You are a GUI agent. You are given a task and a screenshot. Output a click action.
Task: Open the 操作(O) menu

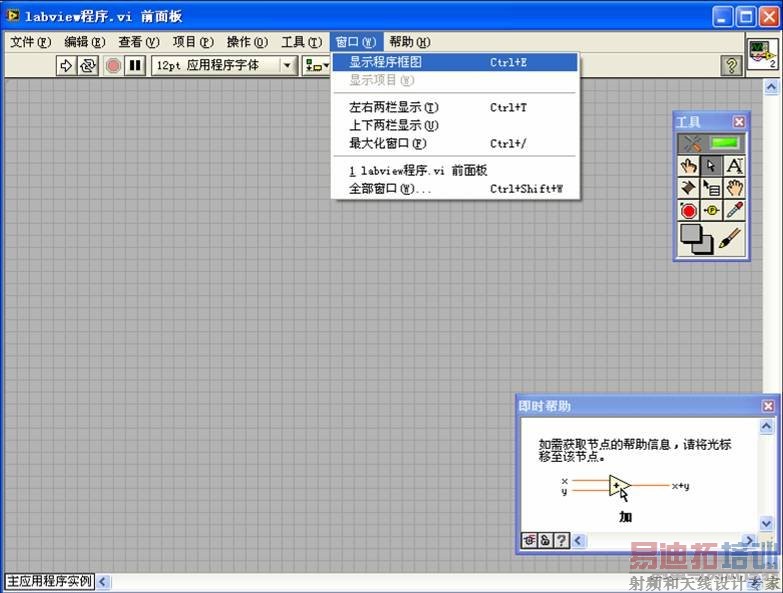(x=247, y=42)
